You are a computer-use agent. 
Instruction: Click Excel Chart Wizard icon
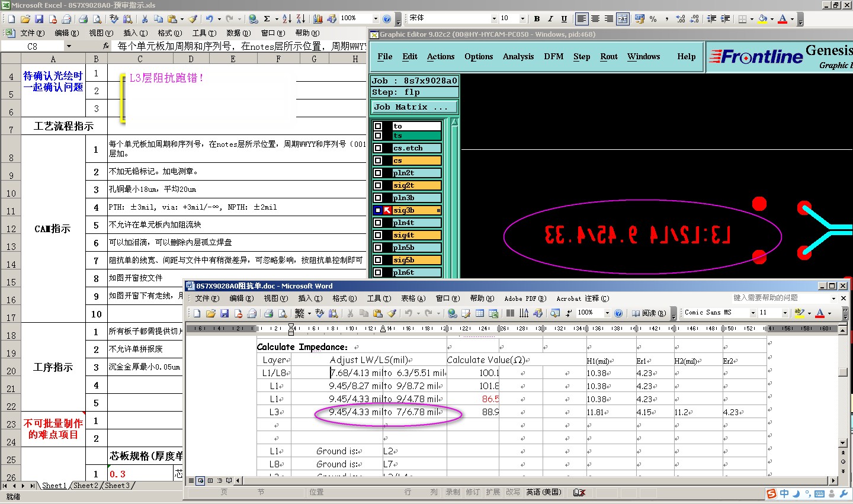pyautogui.click(x=318, y=19)
